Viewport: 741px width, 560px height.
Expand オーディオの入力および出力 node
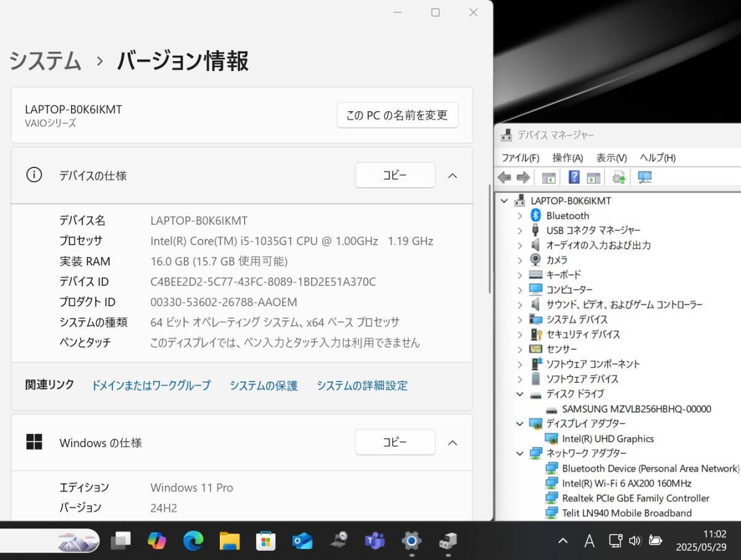(520, 245)
